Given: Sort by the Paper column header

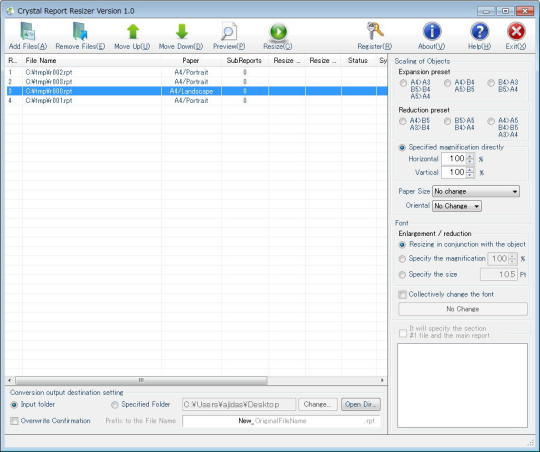Looking at the screenshot, I should [191, 61].
